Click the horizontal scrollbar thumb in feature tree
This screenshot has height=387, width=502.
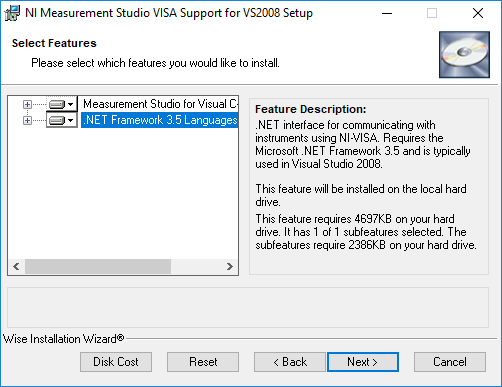pyautogui.click(x=98, y=266)
